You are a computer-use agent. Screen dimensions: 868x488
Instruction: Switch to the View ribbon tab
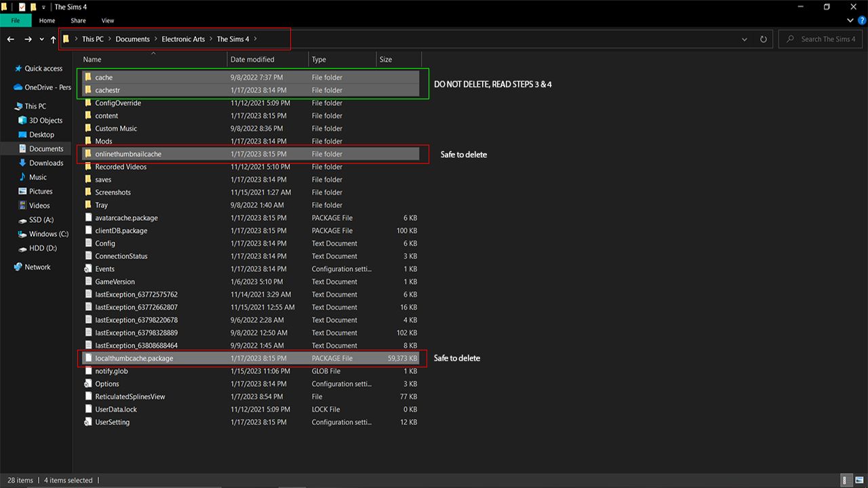tap(107, 21)
